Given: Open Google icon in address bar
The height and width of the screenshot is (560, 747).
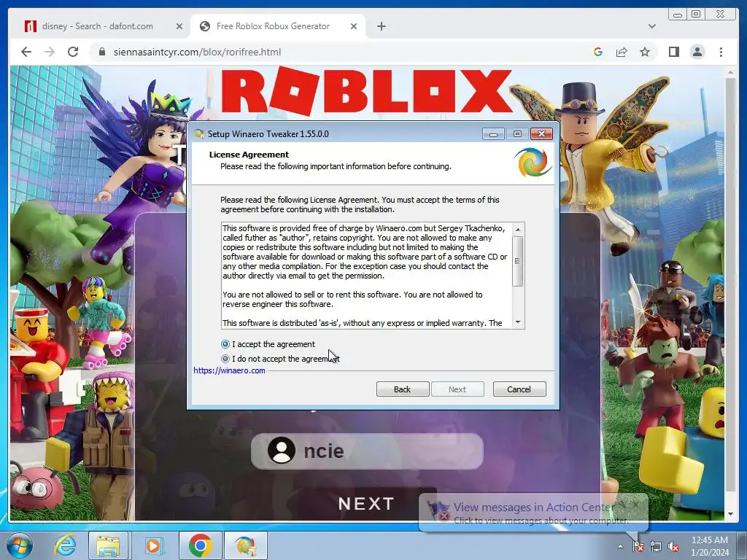Looking at the screenshot, I should [x=598, y=52].
